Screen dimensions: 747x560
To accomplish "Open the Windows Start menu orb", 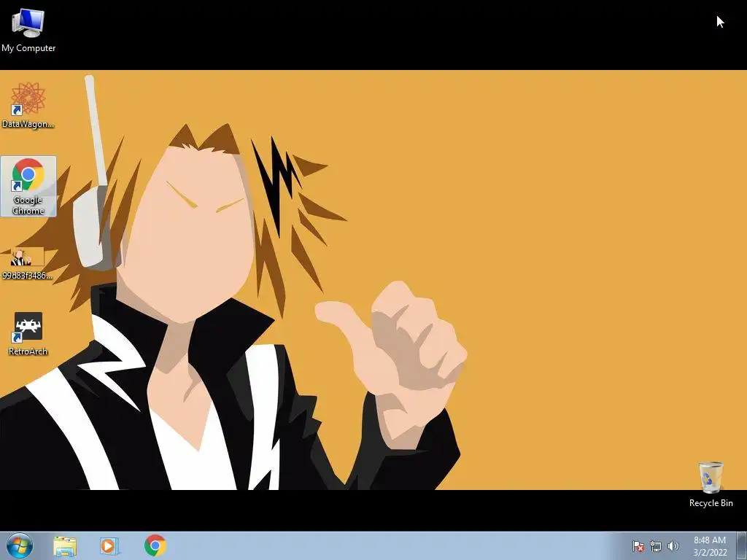I will coord(20,545).
